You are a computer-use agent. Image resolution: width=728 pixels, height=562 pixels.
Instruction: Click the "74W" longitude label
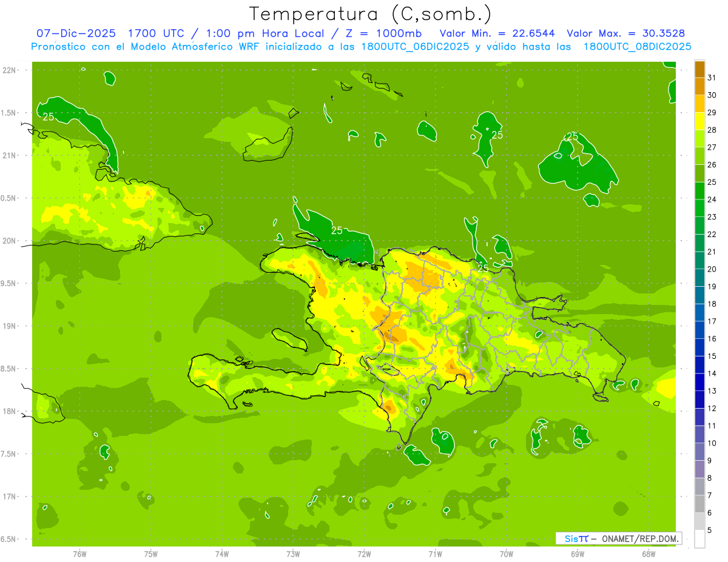point(222,554)
